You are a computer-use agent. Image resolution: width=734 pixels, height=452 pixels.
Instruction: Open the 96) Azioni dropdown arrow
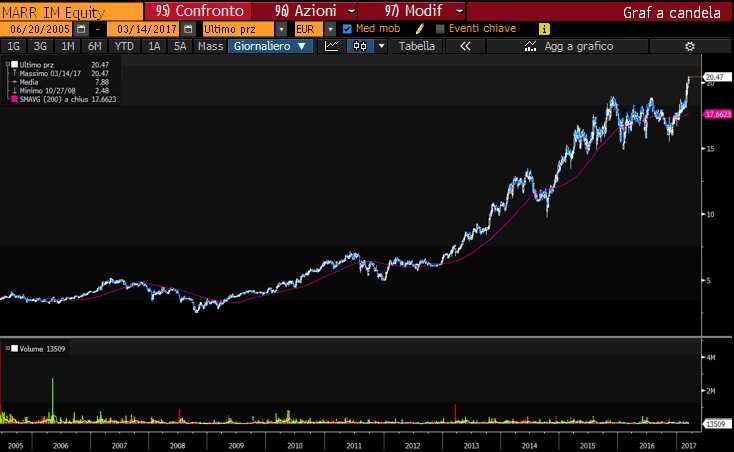pyautogui.click(x=352, y=11)
